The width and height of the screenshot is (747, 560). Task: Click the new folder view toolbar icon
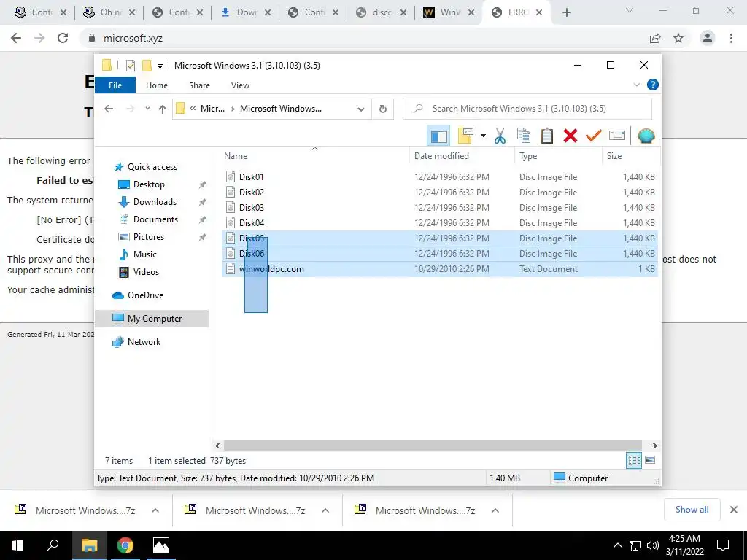465,136
